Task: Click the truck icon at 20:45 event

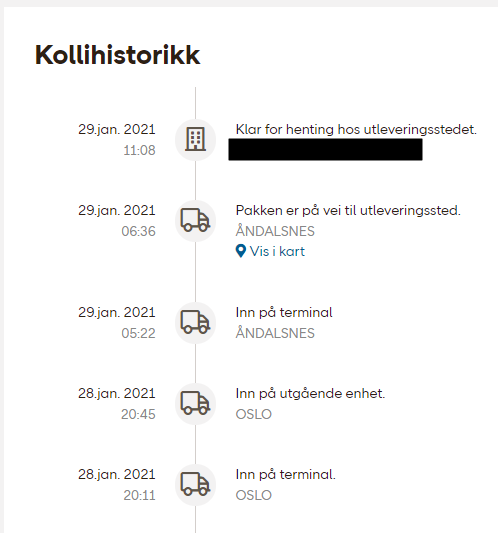Action: click(195, 403)
